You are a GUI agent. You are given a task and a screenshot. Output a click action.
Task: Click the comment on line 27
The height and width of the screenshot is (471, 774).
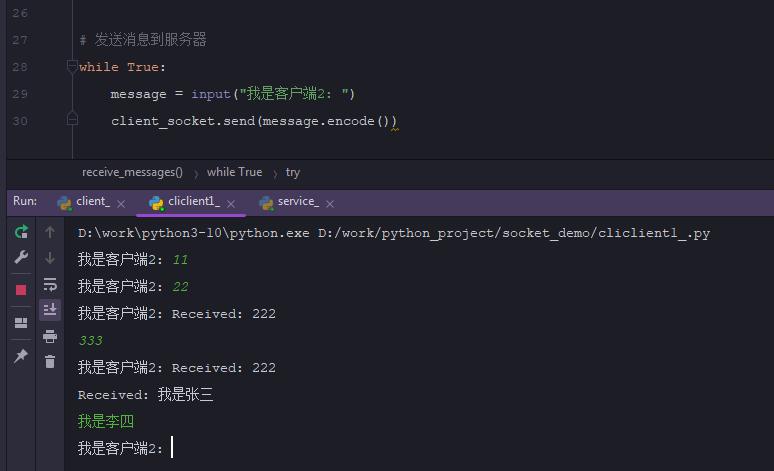pyautogui.click(x=143, y=39)
